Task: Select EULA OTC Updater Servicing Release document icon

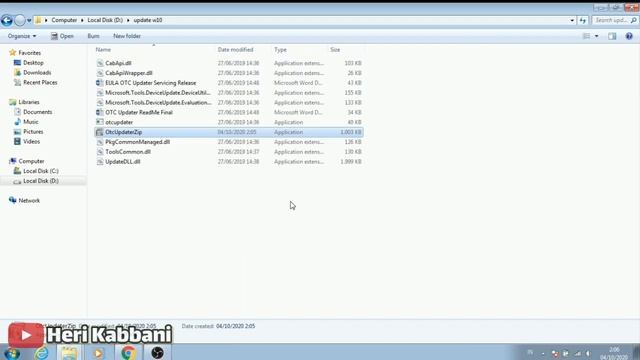Action: (x=100, y=83)
